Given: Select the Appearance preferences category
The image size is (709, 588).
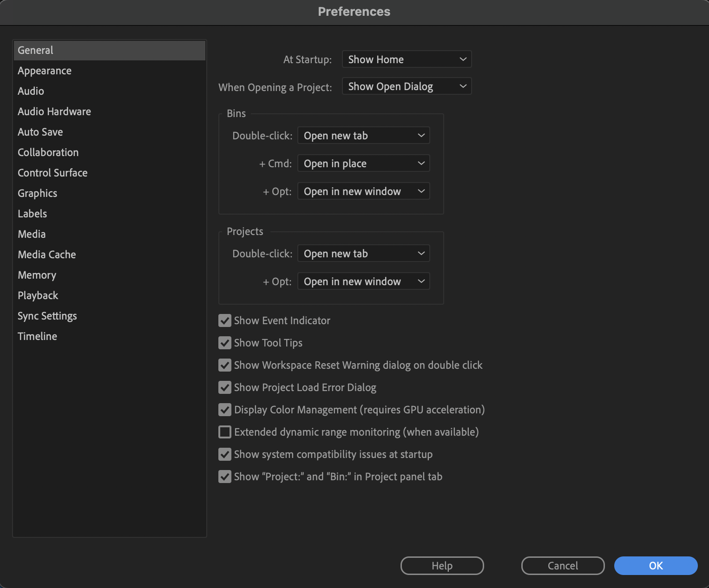Looking at the screenshot, I should pyautogui.click(x=44, y=70).
